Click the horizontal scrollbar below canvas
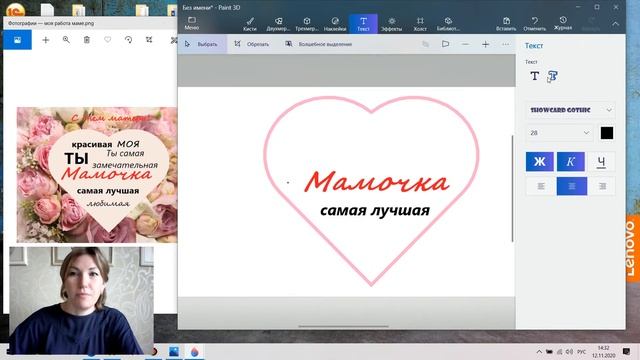 [x=343, y=326]
